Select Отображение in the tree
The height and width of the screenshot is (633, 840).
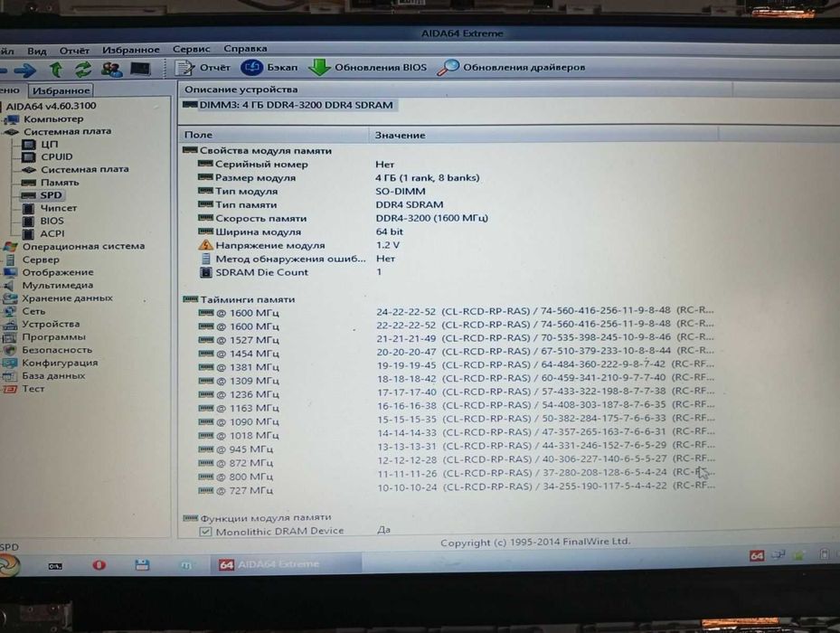[x=57, y=272]
